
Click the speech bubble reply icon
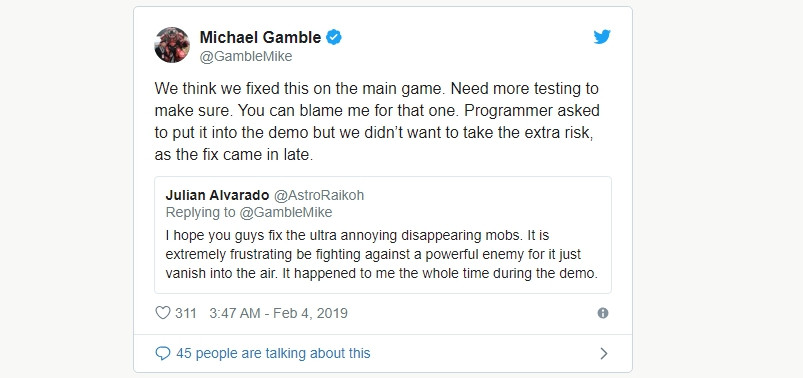click(162, 353)
